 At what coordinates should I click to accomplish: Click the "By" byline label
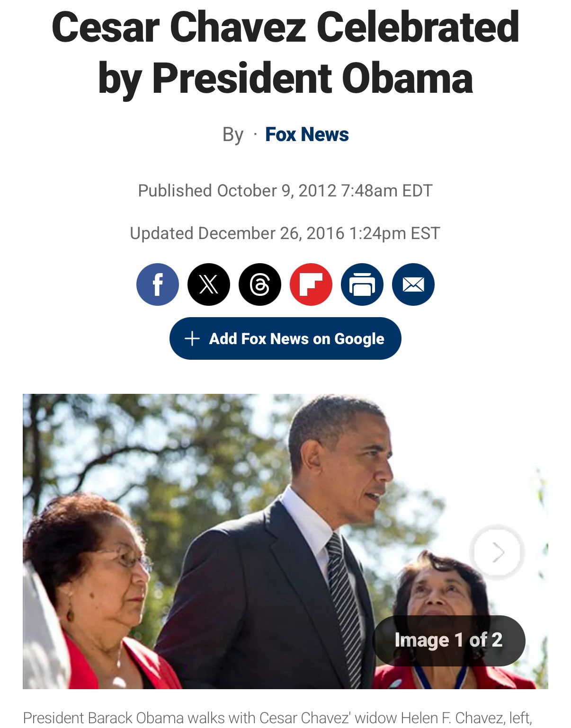pyautogui.click(x=233, y=135)
